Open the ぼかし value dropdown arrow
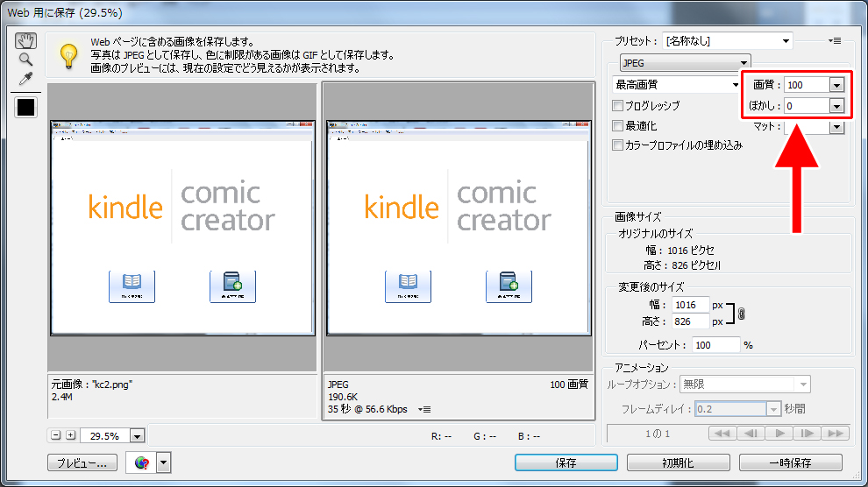Screen dimensions: 868x487 pyautogui.click(x=836, y=106)
